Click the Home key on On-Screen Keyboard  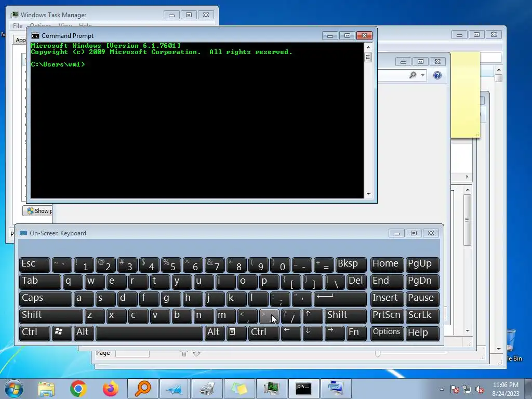387,264
